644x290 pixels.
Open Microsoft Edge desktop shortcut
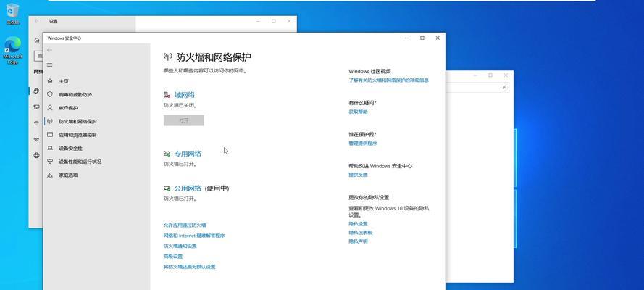point(13,50)
